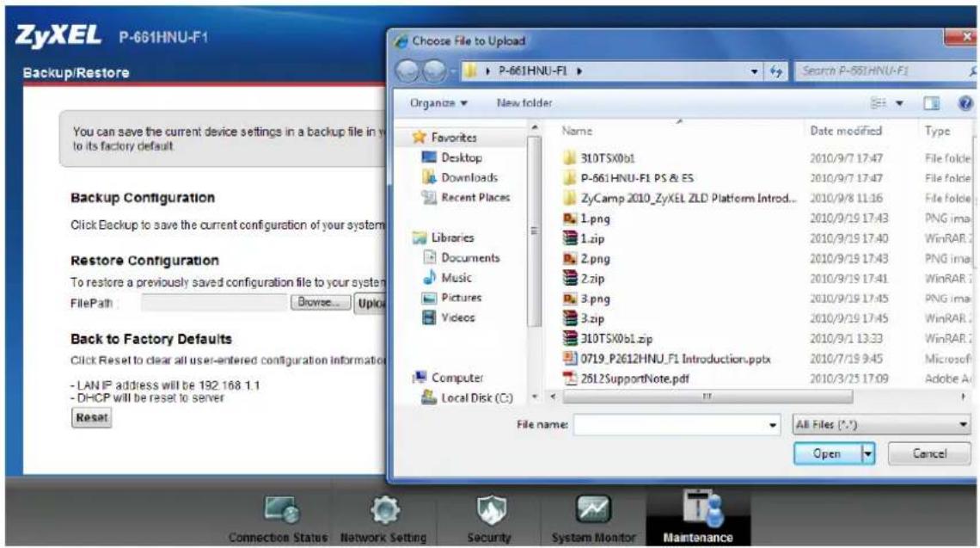Click the Open button
The height and width of the screenshot is (548, 980).
point(828,453)
